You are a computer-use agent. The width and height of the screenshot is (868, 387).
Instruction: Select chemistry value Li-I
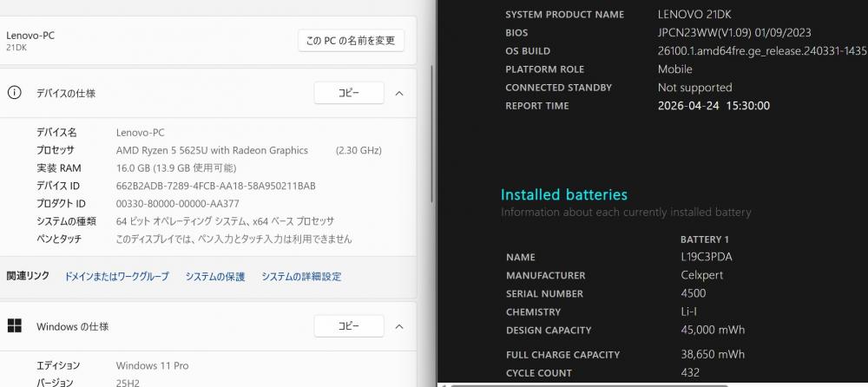[688, 312]
